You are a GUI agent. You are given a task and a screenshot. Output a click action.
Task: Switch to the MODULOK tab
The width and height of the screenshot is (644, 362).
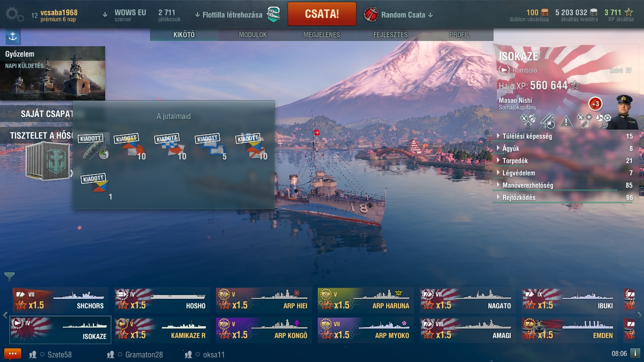[x=253, y=35]
